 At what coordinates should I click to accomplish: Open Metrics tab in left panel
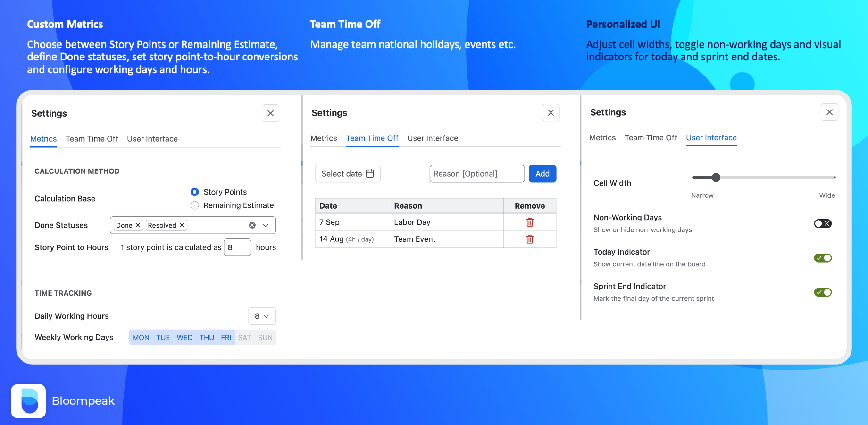click(x=43, y=139)
